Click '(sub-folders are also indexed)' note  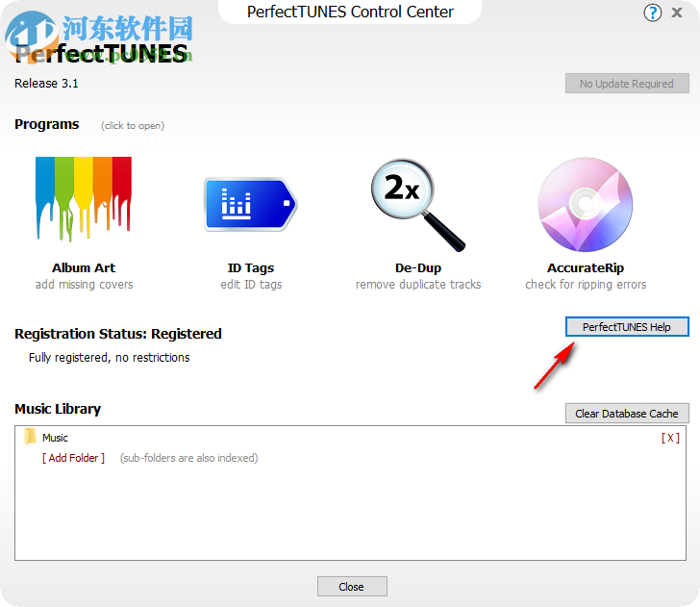tap(188, 458)
